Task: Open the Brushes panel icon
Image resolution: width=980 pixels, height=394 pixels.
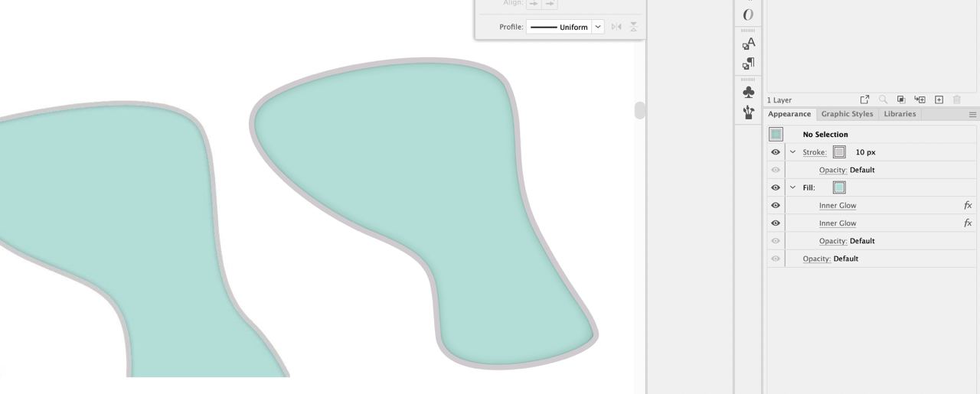Action: point(749,112)
